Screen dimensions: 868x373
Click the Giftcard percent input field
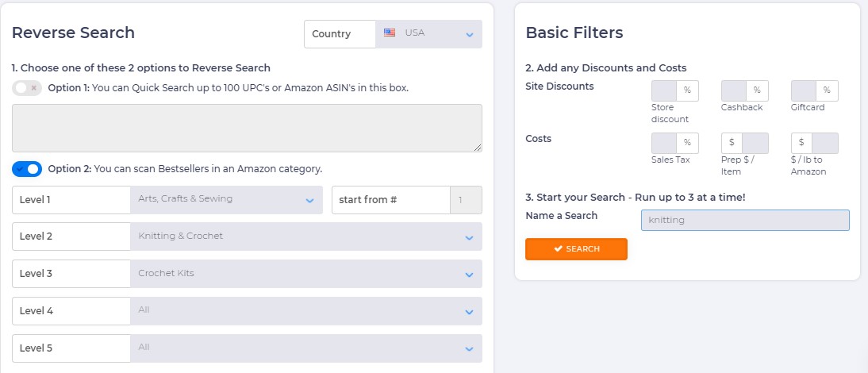[804, 90]
